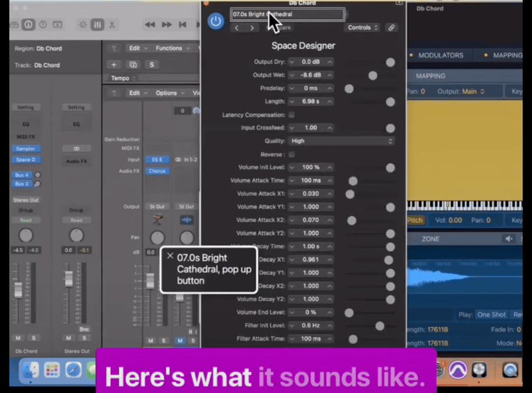Switch to the MAPPING tab in Sampler

508,55
